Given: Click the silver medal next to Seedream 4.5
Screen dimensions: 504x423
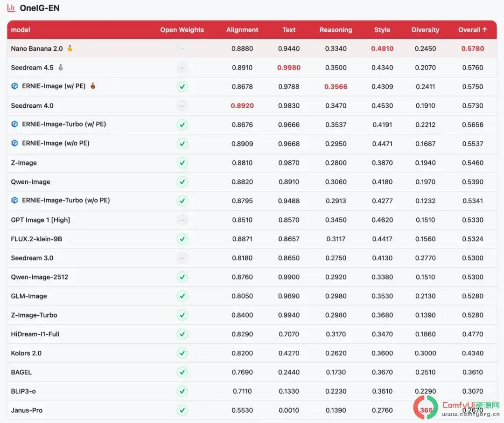Looking at the screenshot, I should tap(60, 68).
